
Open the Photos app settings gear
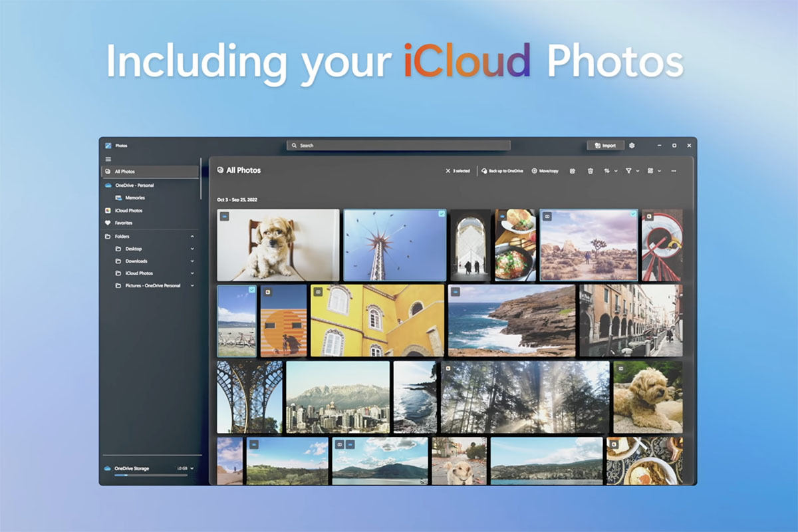pyautogui.click(x=632, y=146)
